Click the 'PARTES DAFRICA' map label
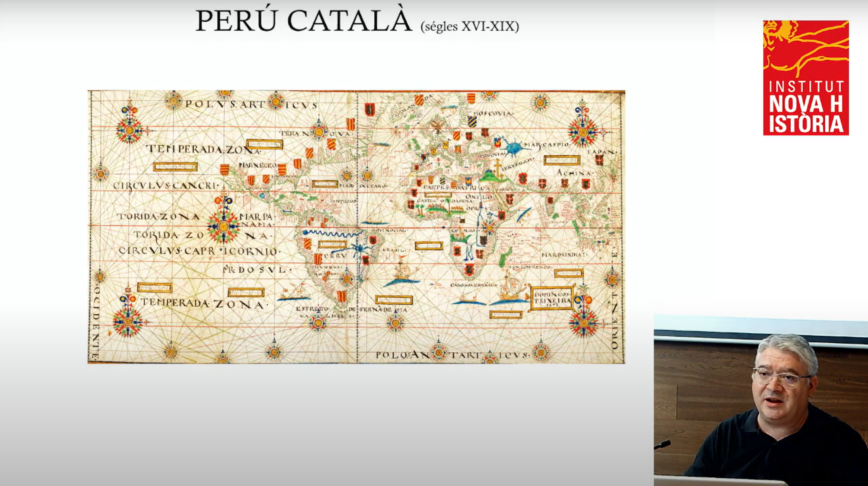Viewport: 868px width, 486px height. click(457, 187)
